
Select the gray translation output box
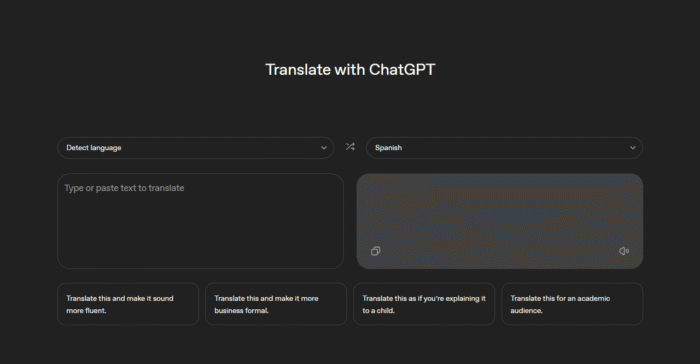[x=500, y=221]
